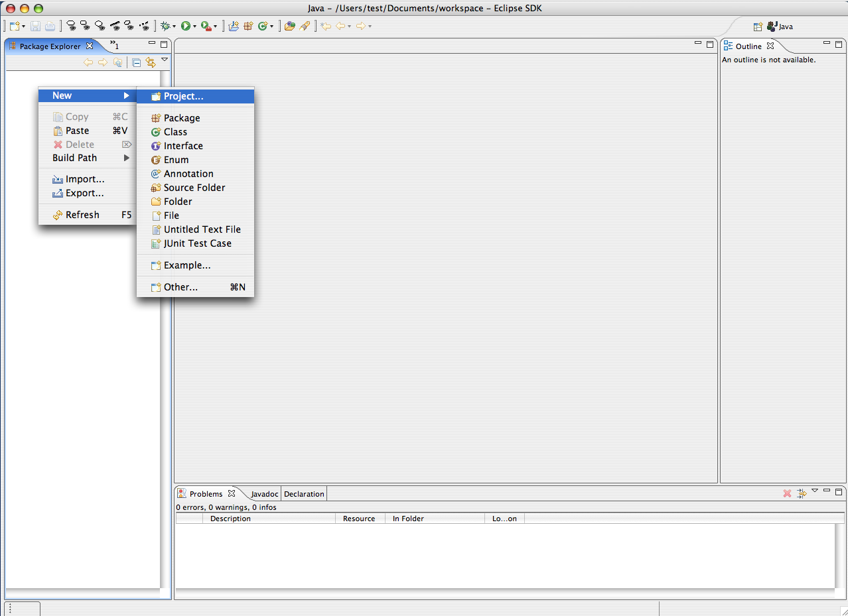Click Import... in the context menu
Screen dimensions: 848x616
click(x=87, y=179)
